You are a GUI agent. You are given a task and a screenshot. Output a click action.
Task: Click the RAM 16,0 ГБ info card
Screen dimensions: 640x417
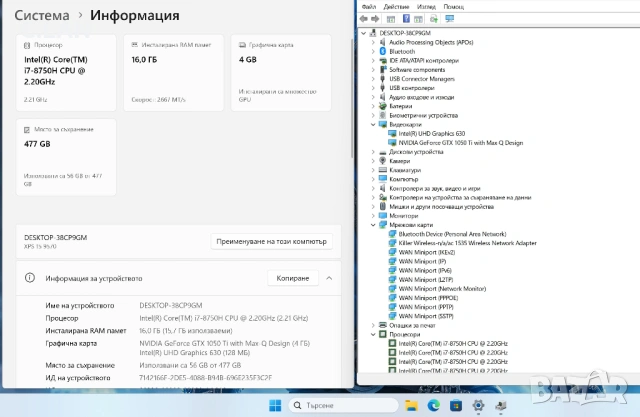(x=173, y=73)
